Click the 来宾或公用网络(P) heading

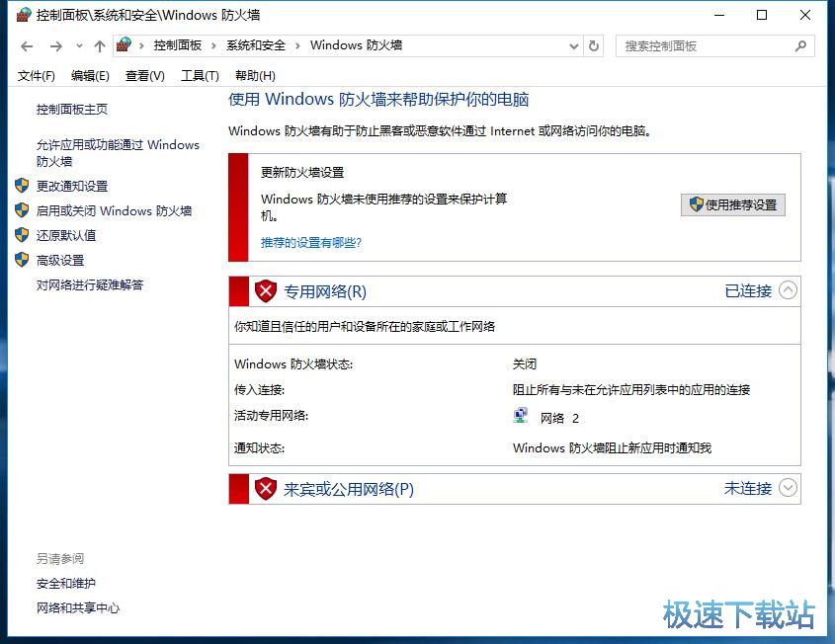point(349,489)
